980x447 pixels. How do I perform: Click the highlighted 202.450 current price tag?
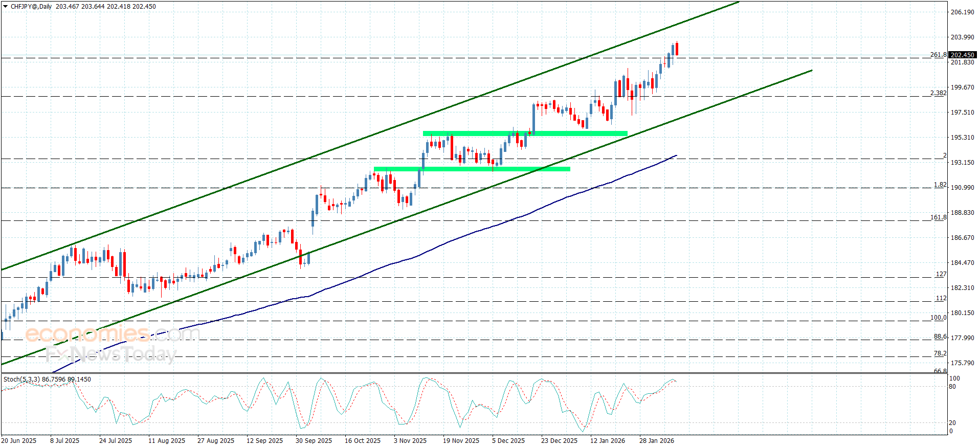(962, 55)
